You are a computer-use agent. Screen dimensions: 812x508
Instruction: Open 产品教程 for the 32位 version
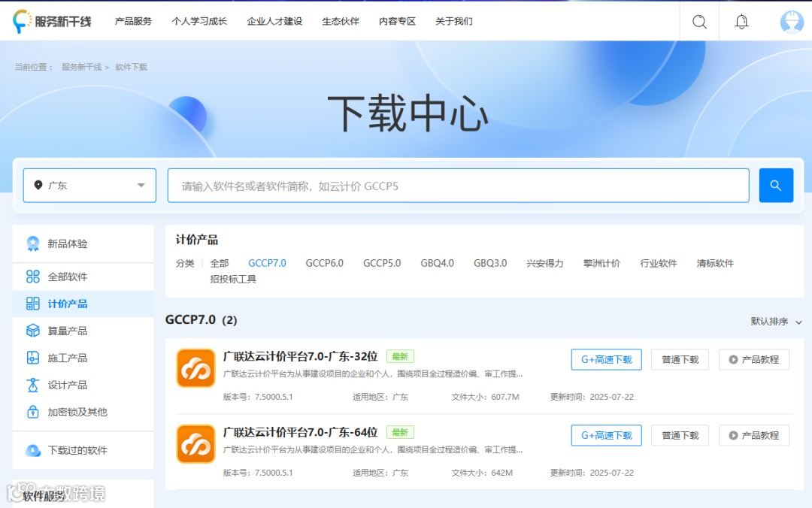pyautogui.click(x=754, y=359)
